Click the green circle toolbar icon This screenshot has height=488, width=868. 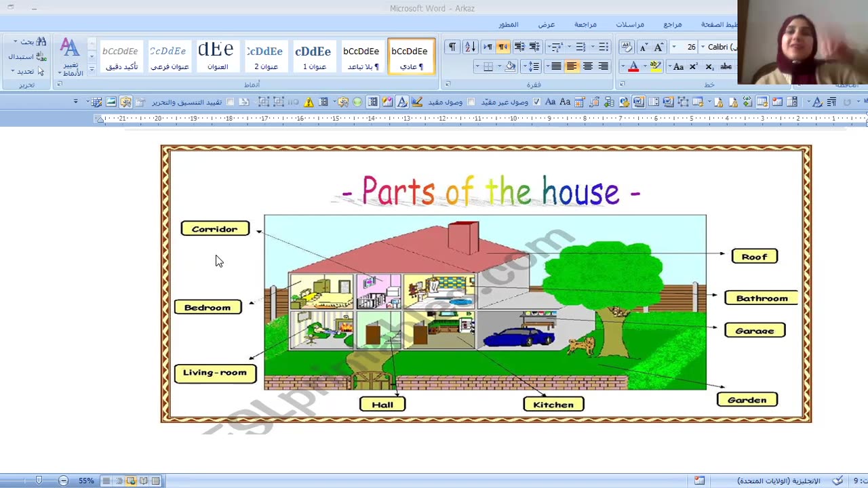pos(357,102)
